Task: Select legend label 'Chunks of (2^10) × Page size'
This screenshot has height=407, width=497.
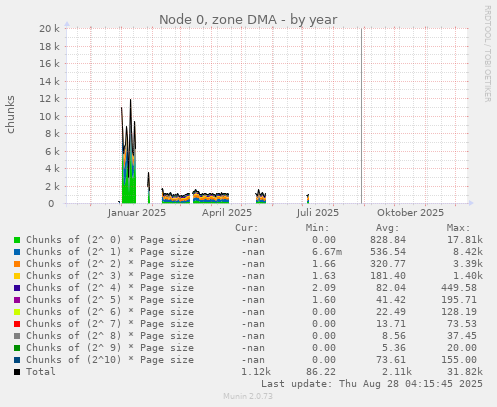Action: (110, 360)
